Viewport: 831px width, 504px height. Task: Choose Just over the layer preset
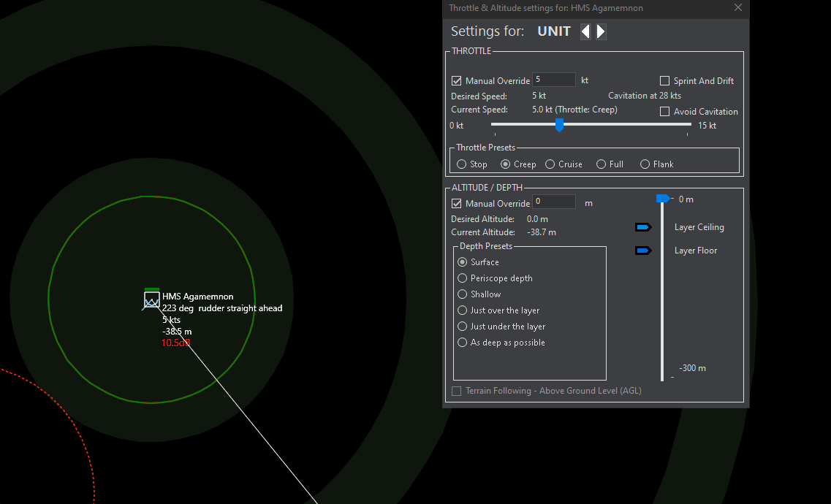(462, 310)
